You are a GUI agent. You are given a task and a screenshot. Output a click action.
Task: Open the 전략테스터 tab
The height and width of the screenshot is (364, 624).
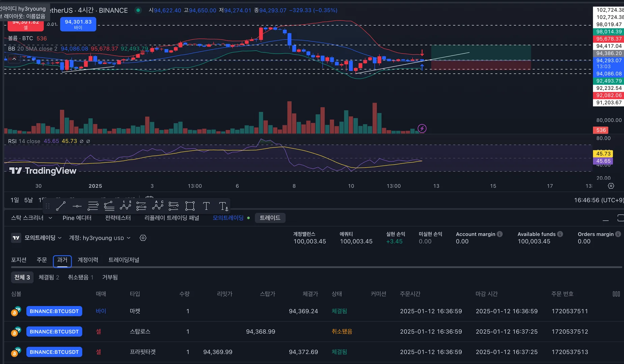pos(118,218)
